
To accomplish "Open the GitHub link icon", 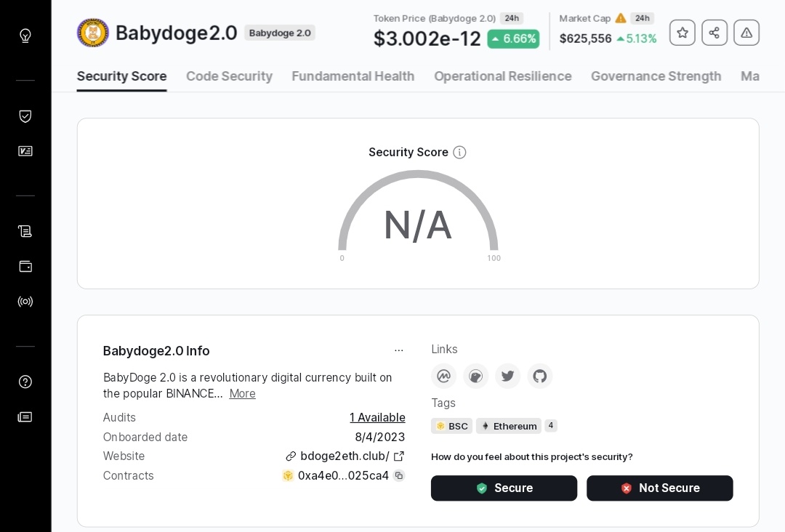I will point(540,376).
